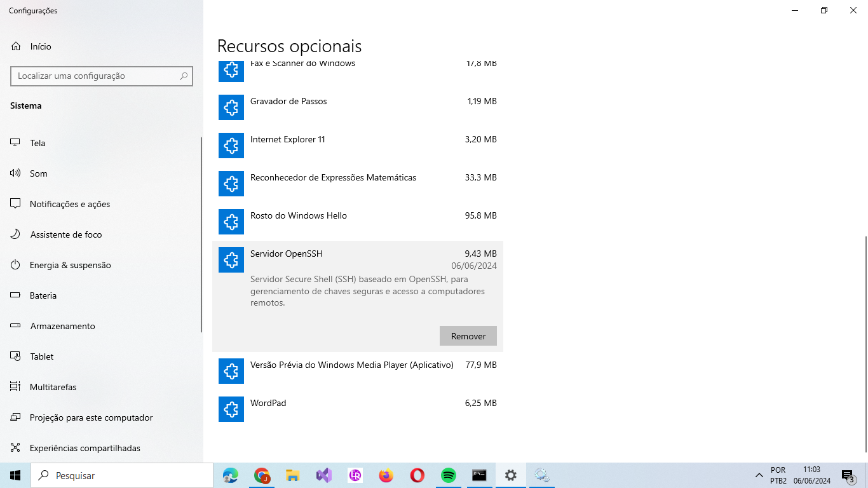Click the taskbar clock and date
This screenshot has width=868, height=488.
pyautogui.click(x=812, y=475)
